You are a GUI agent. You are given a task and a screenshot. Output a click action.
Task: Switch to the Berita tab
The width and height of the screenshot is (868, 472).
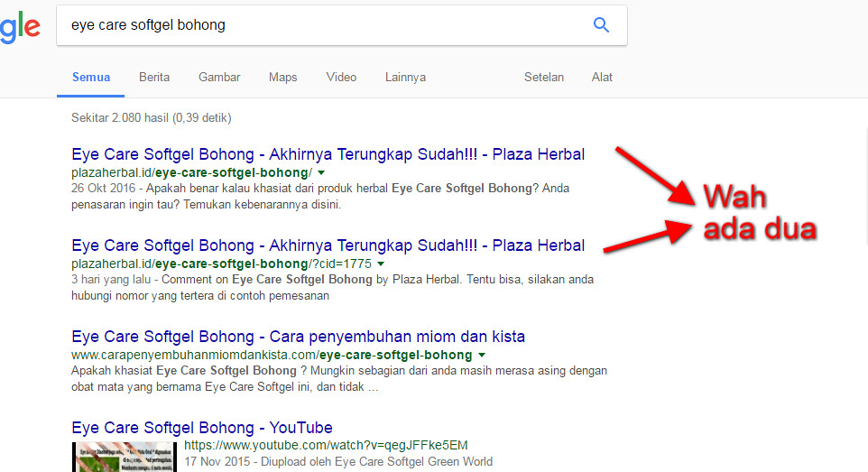[x=154, y=77]
